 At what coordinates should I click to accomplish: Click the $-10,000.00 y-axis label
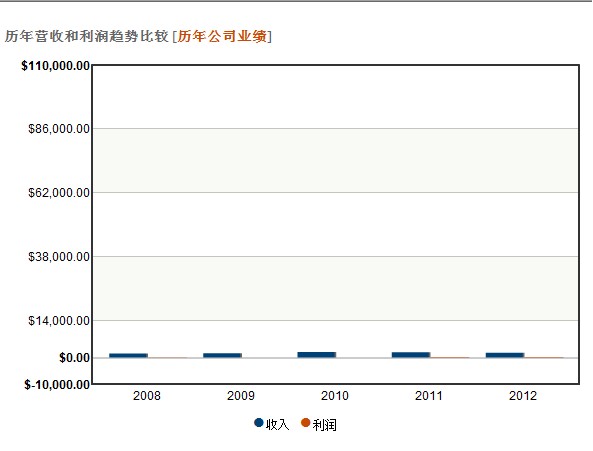click(x=57, y=385)
